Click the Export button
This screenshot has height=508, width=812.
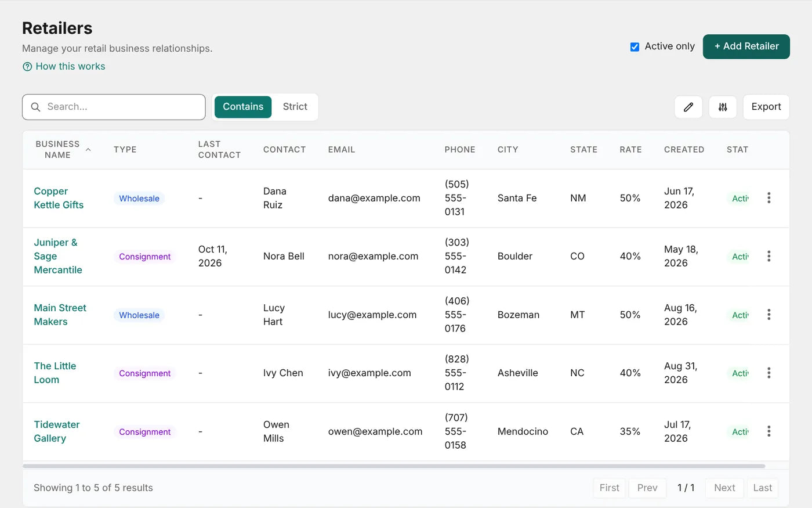click(766, 107)
